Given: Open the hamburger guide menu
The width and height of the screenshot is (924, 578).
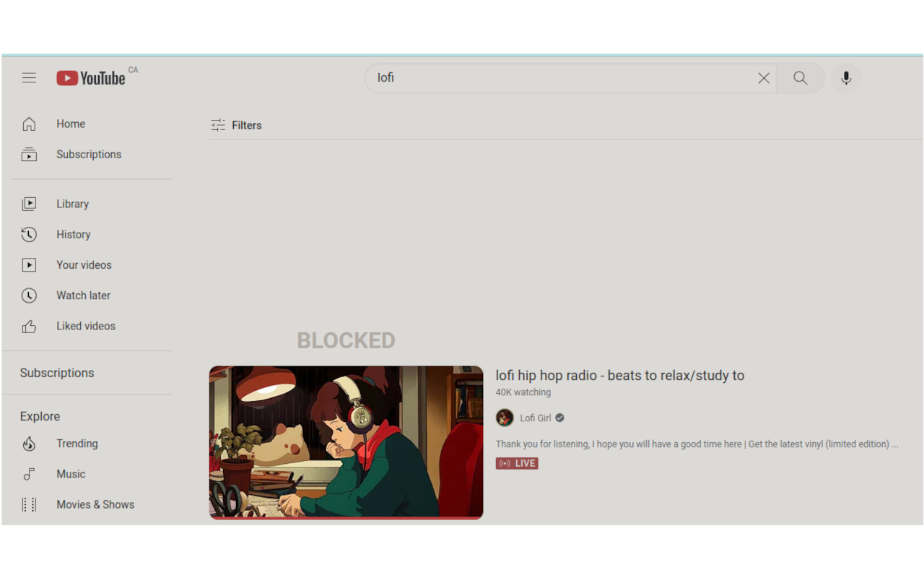Looking at the screenshot, I should tap(29, 78).
